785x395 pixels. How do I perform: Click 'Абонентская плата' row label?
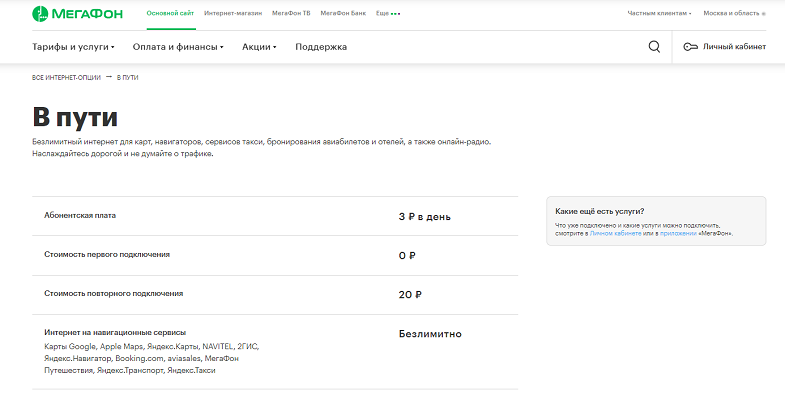point(80,215)
